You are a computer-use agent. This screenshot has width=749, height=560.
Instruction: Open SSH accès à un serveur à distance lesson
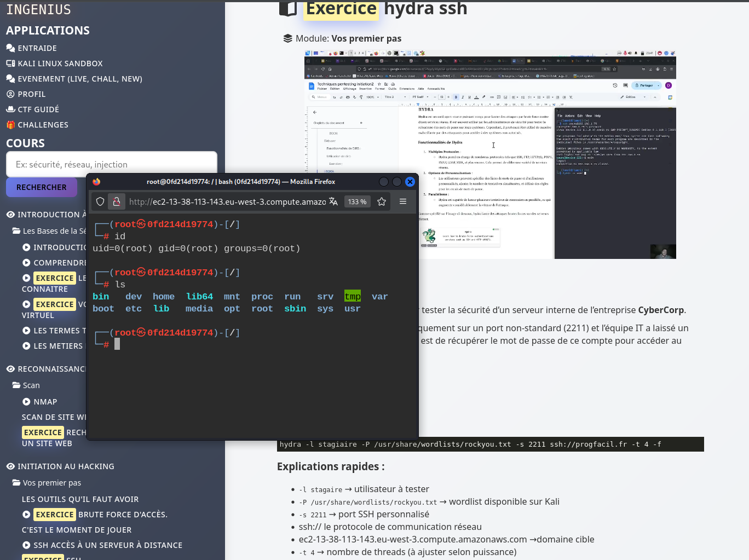pos(107,545)
